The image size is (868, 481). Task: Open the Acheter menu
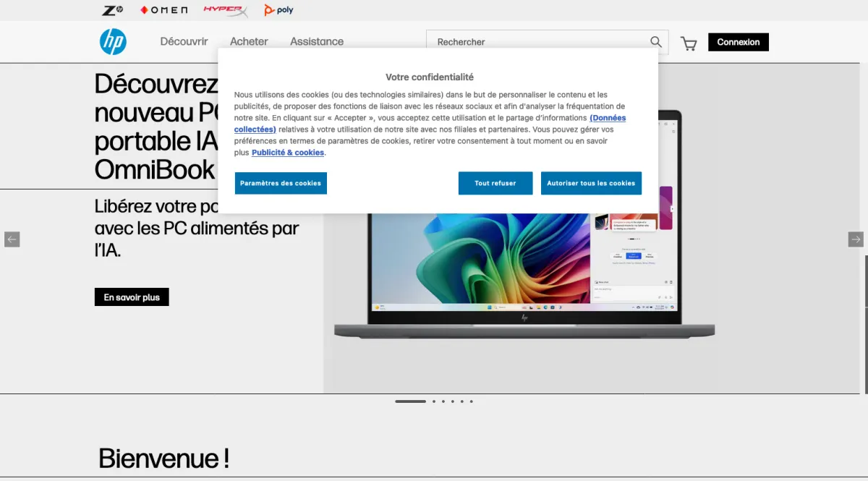pyautogui.click(x=249, y=42)
